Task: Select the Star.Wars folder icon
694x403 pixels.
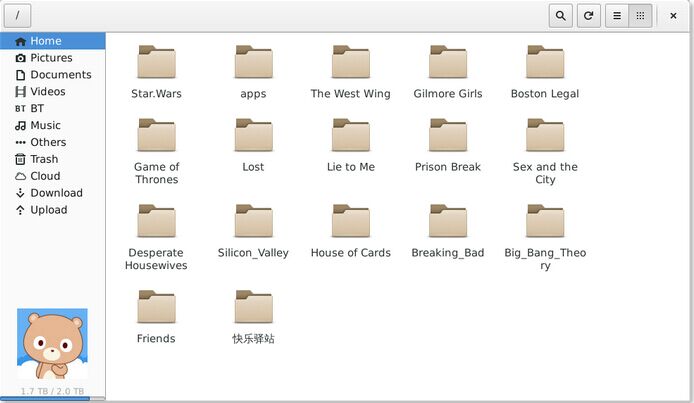Action: 156,61
